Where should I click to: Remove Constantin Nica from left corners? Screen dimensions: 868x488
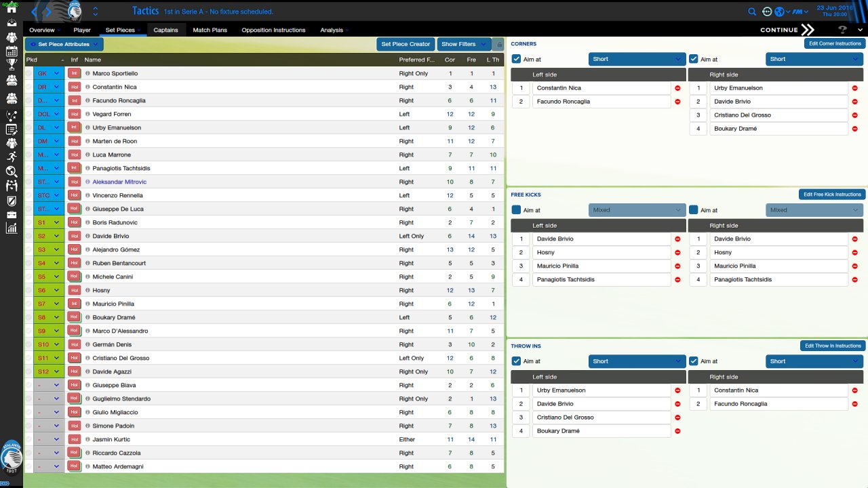[677, 88]
